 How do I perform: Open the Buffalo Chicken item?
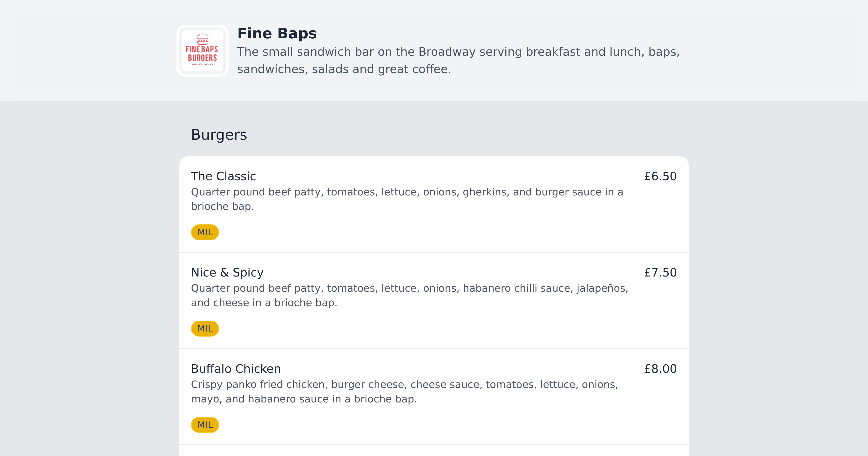click(434, 395)
